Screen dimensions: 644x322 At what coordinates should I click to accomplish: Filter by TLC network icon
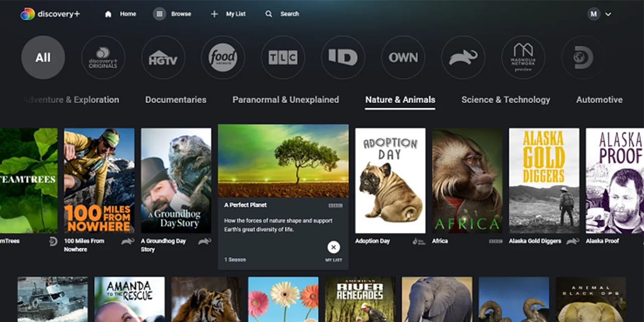[x=283, y=57]
